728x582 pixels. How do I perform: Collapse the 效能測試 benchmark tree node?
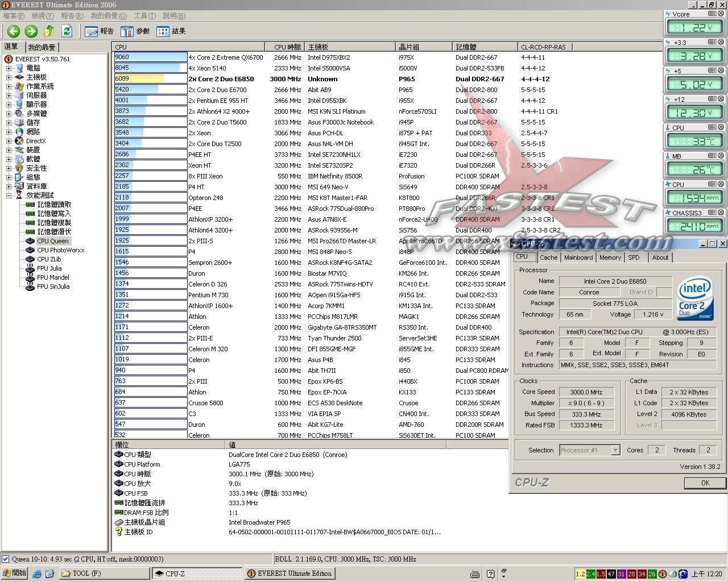pos(9,196)
